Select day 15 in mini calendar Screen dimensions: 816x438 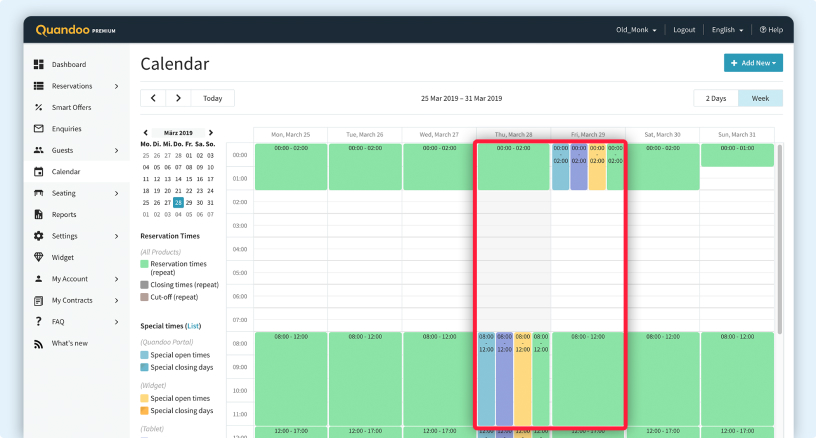[x=189, y=179]
